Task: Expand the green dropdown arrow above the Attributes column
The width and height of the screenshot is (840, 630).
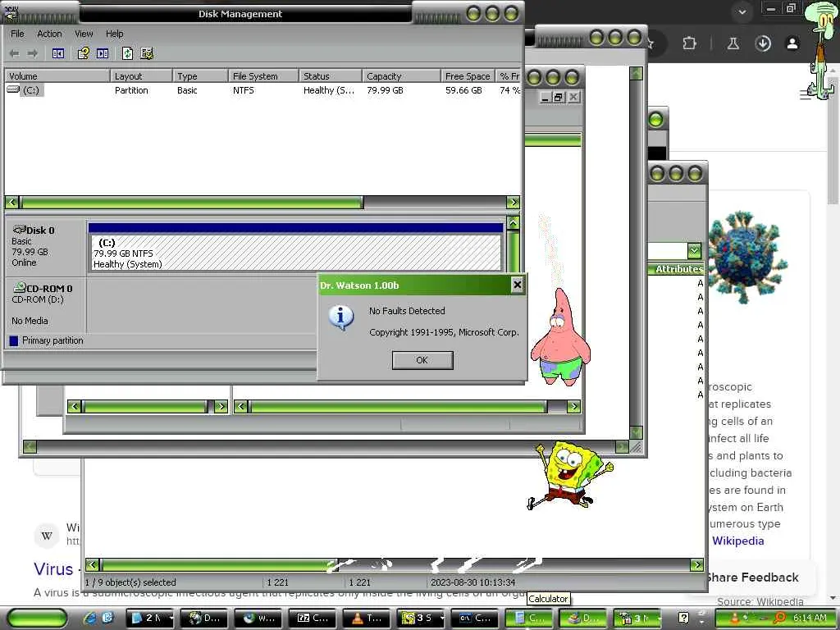Action: pos(694,250)
